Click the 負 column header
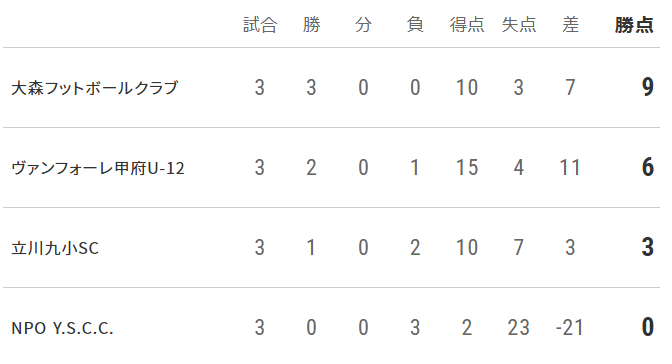Viewport: 672px width, 364px height. click(415, 25)
